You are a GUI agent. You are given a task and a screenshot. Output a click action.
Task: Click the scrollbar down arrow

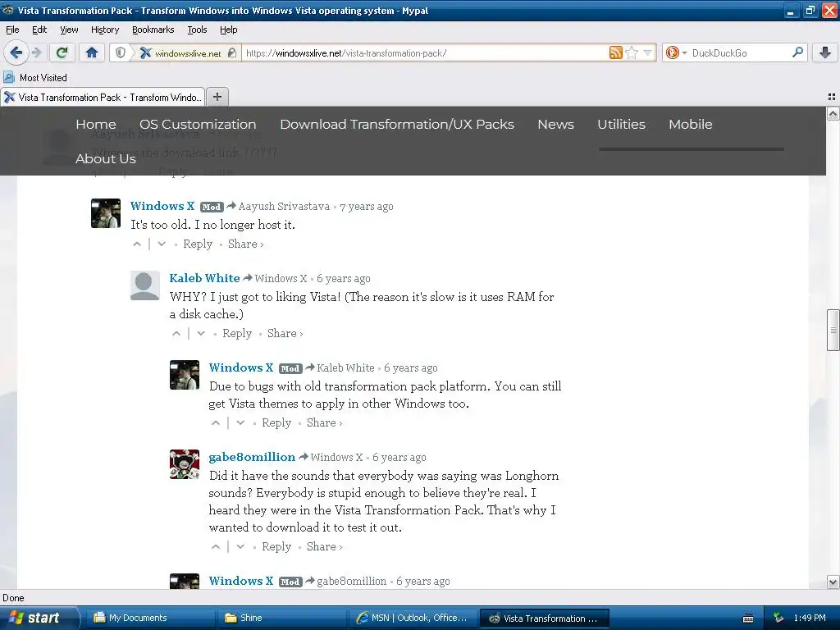point(833,582)
